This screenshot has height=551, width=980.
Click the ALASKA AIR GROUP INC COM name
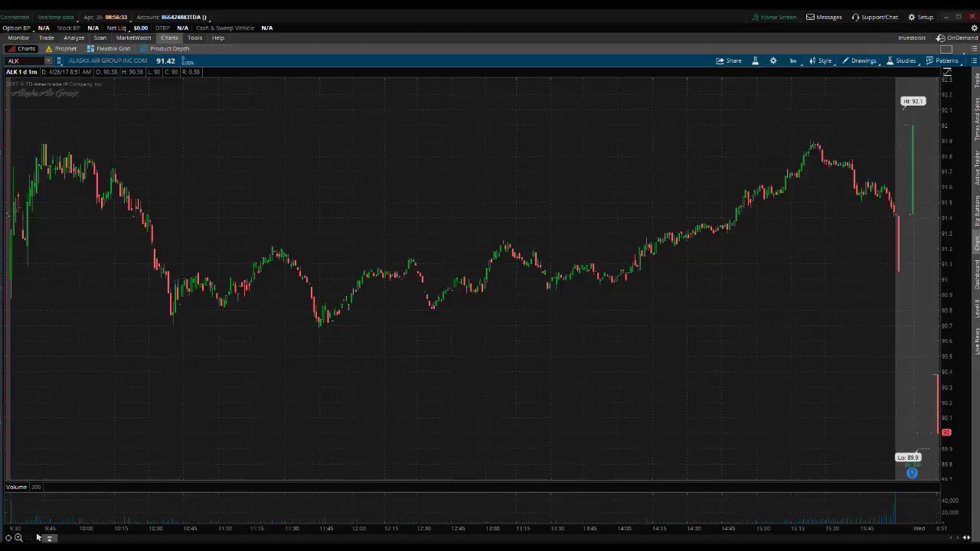click(107, 60)
